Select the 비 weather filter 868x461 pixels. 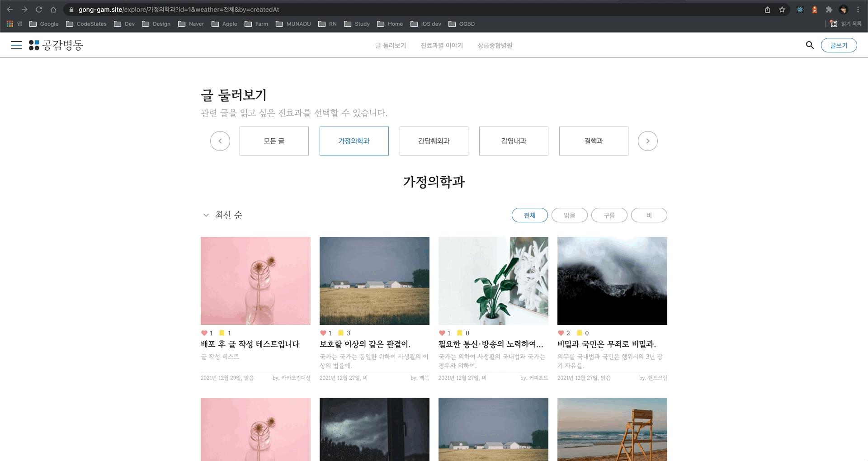point(649,215)
